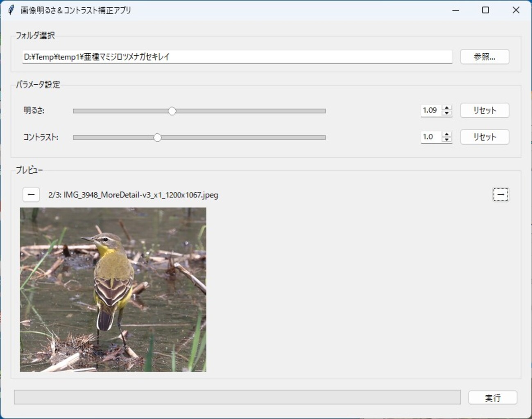This screenshot has width=532, height=419.
Task: Click the 明るさ slider handle
Action: [x=172, y=111]
